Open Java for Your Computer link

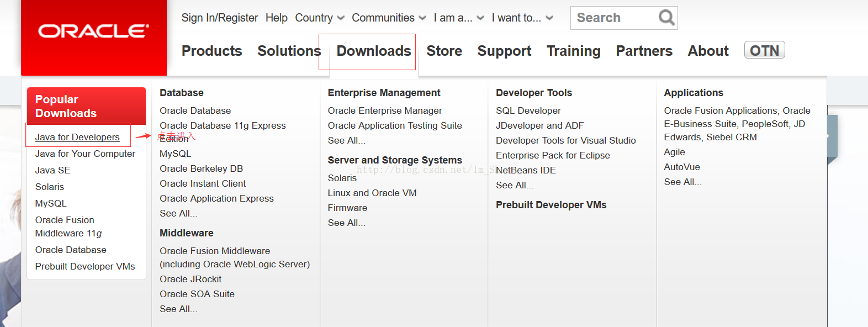85,154
